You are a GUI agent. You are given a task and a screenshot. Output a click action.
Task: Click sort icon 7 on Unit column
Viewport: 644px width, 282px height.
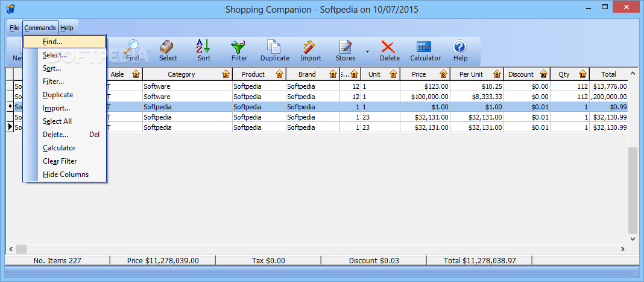tap(393, 74)
